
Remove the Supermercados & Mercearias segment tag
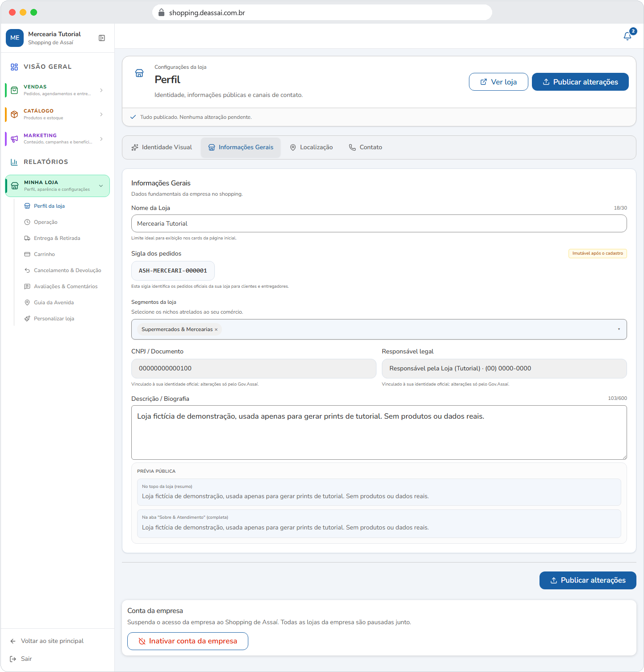click(216, 330)
